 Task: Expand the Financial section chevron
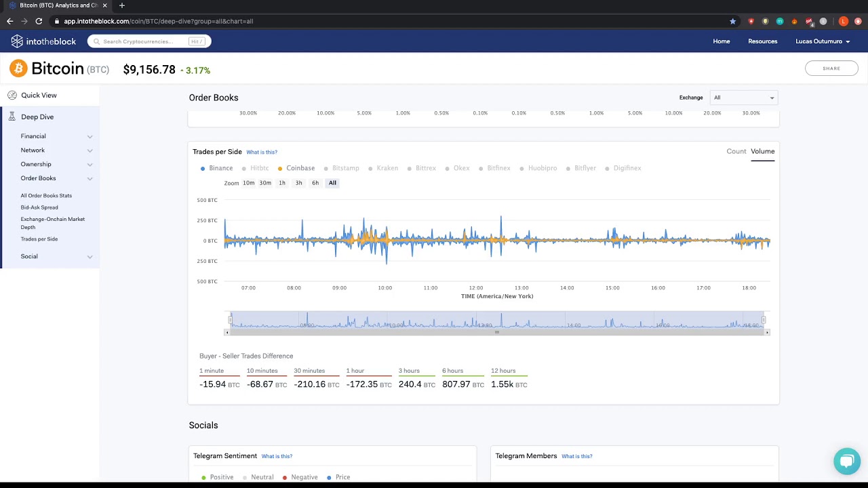pyautogui.click(x=90, y=137)
